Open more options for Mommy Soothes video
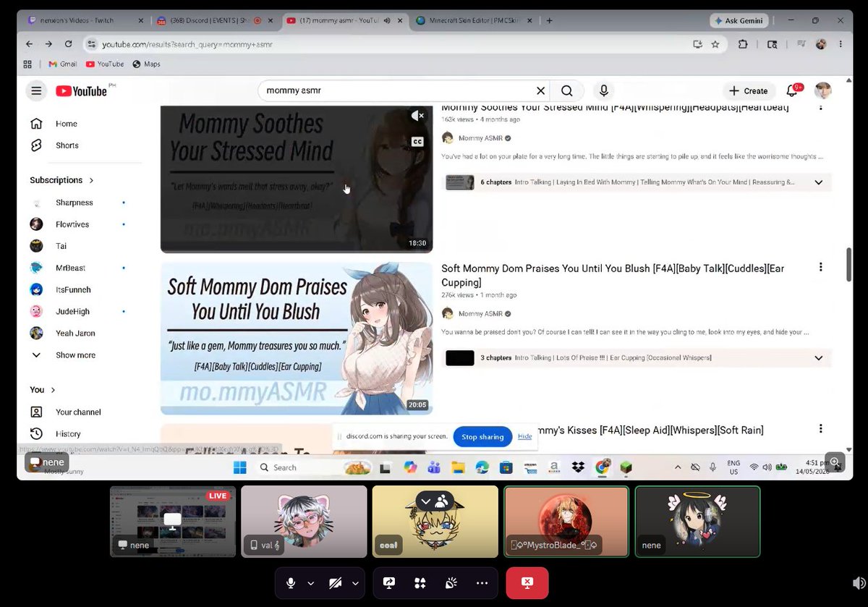This screenshot has width=868, height=607. [x=820, y=107]
